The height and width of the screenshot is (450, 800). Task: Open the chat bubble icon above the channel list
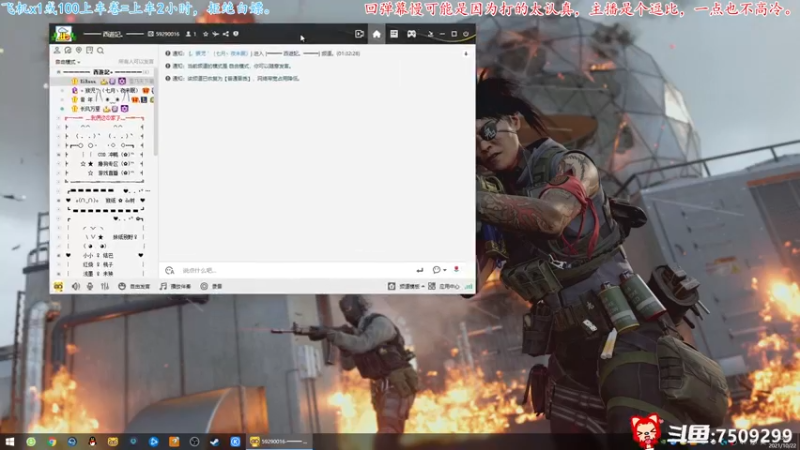(x=68, y=50)
